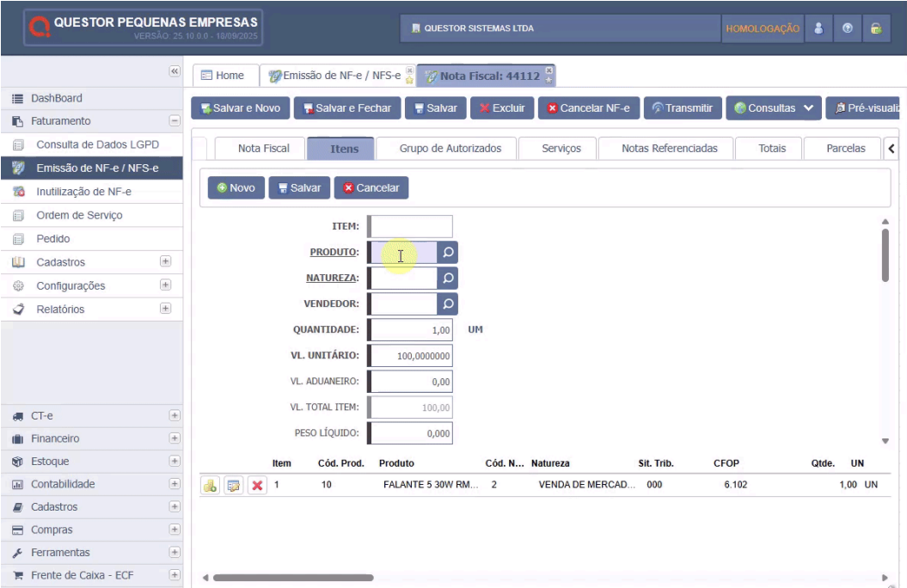Expand the Financeiro module
This screenshot has height=588, width=907.
click(175, 438)
